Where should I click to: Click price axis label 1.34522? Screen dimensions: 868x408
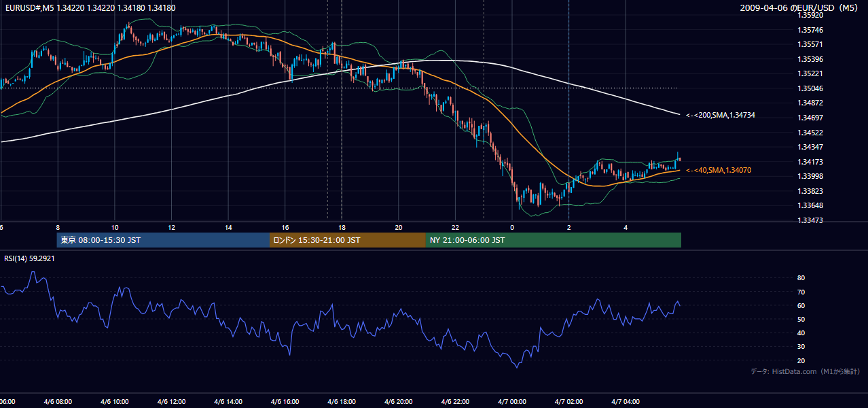tap(810, 133)
